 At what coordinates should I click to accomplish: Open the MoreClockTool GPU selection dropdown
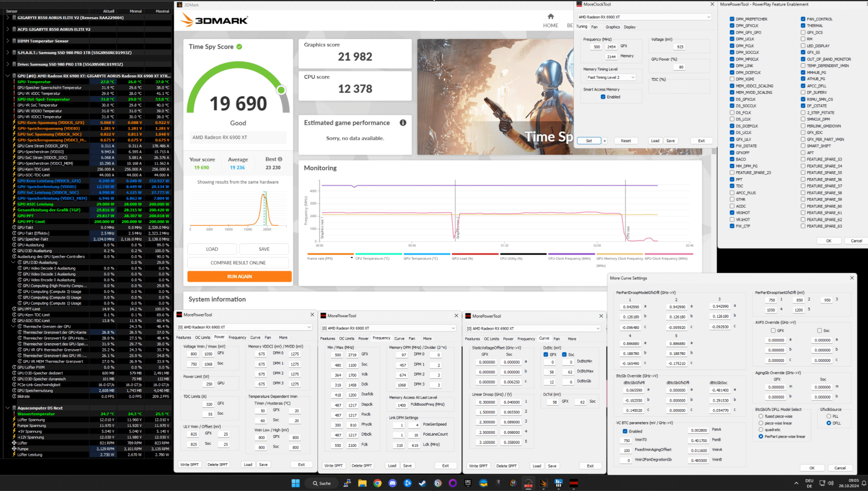tap(644, 17)
